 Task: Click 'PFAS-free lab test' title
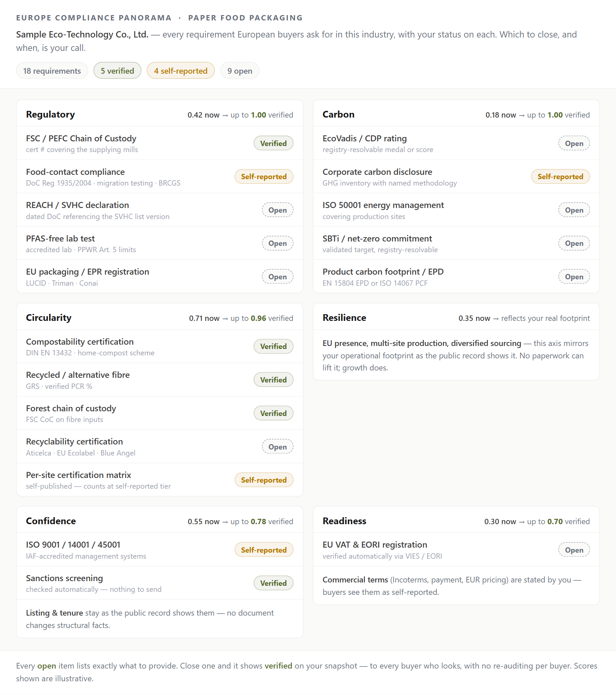tap(61, 238)
